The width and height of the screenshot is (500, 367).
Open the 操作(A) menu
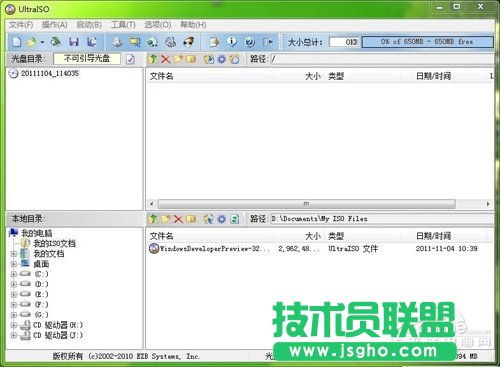[x=54, y=25]
